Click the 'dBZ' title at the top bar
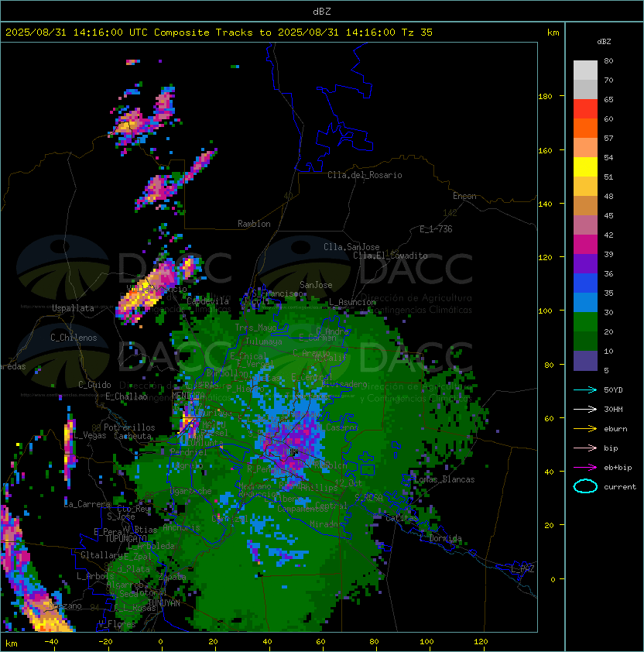The image size is (644, 652). 322,11
